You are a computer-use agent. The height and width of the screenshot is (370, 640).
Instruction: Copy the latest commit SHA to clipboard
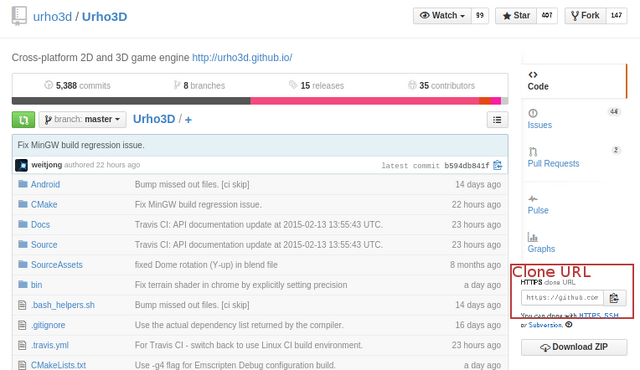[x=497, y=165]
